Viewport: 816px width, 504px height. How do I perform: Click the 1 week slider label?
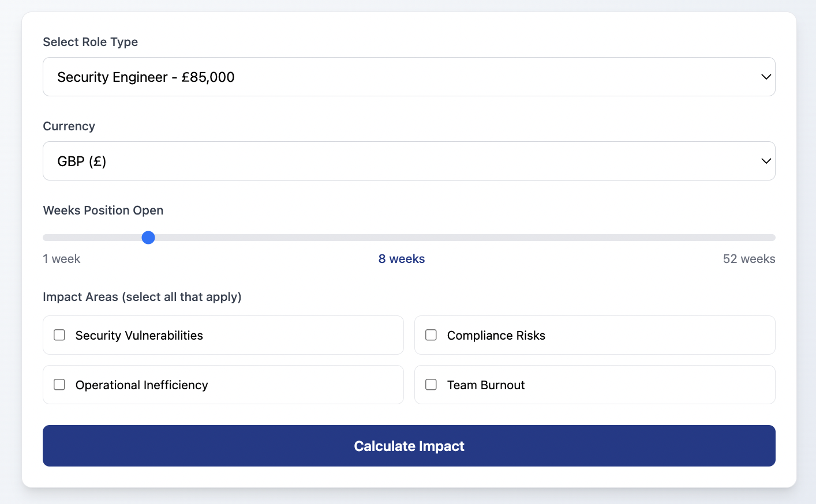click(61, 258)
